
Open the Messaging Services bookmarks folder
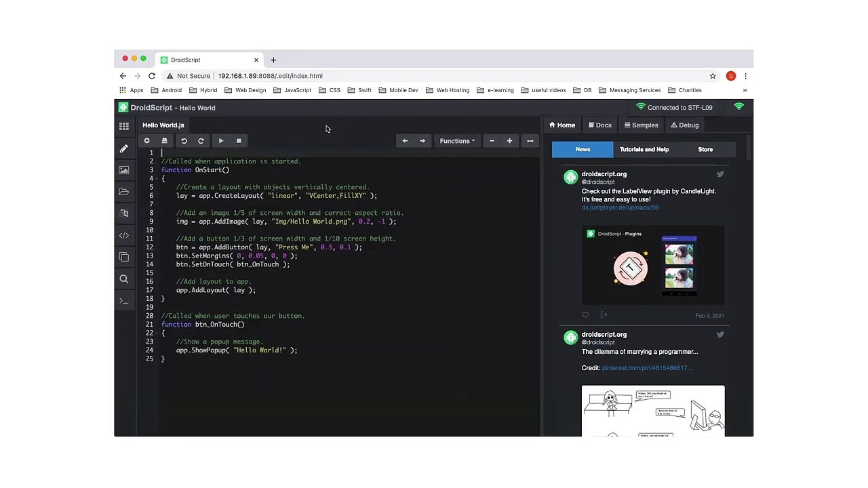tap(630, 90)
